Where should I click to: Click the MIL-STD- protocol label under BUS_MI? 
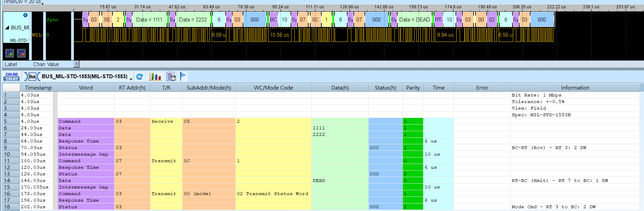click(19, 40)
